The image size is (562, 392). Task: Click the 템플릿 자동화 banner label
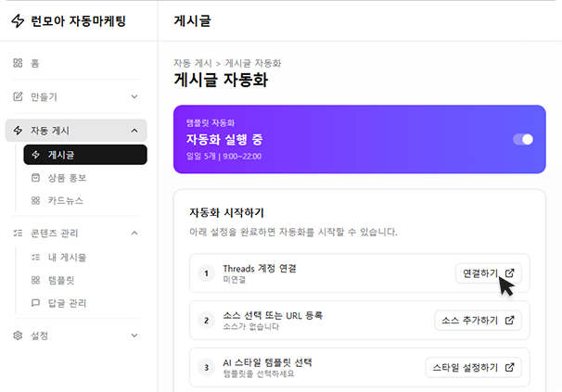[211, 123]
